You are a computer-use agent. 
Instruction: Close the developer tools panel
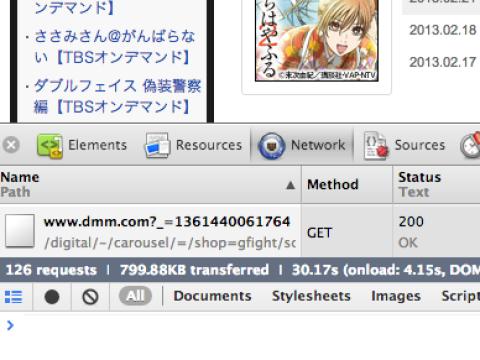pyautogui.click(x=11, y=145)
